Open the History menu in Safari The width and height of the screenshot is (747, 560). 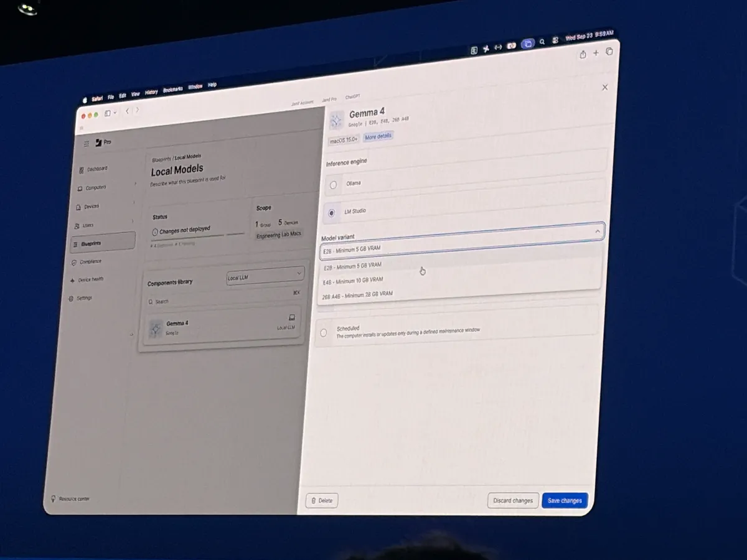click(151, 92)
